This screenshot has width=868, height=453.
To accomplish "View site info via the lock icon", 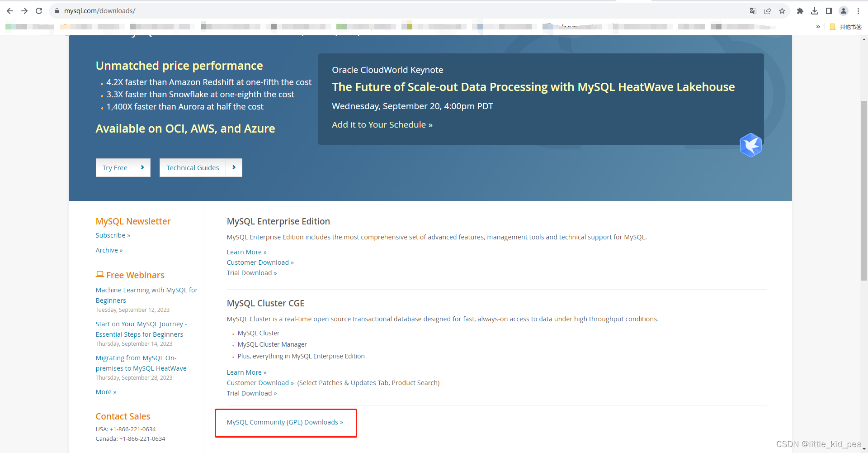I will tap(57, 11).
